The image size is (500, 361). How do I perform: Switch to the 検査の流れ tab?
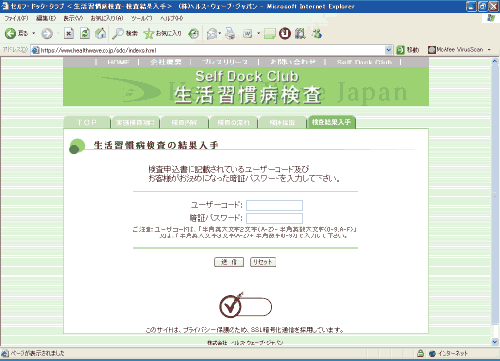(x=233, y=122)
